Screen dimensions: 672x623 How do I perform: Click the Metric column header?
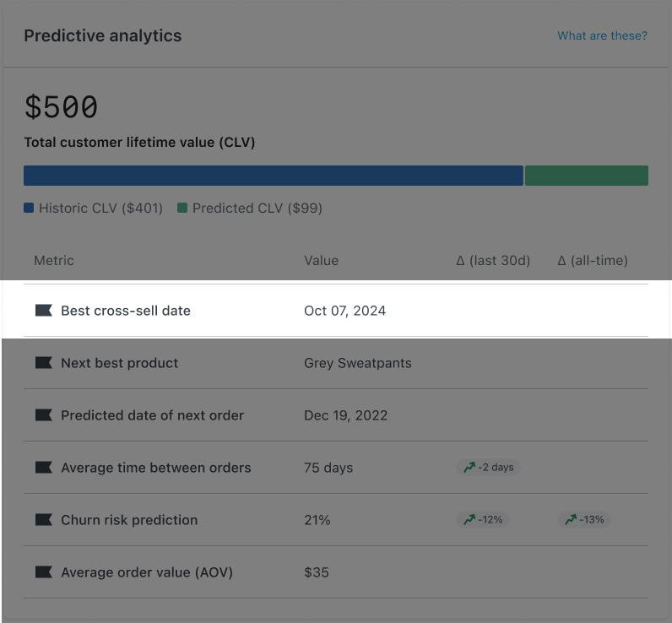tap(54, 261)
